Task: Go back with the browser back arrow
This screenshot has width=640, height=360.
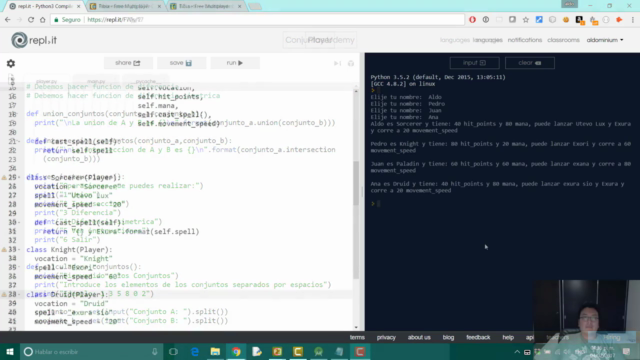Action: point(8,20)
